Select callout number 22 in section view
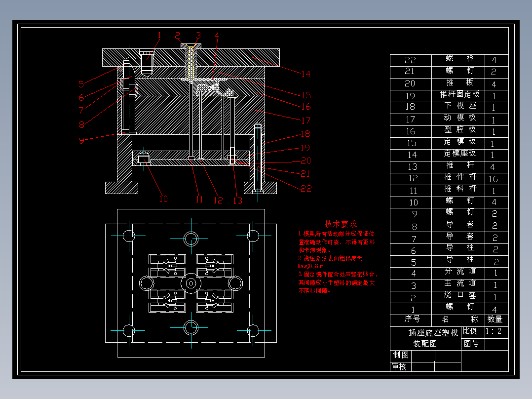Screen dimensions: 532x399 [x=306, y=189]
